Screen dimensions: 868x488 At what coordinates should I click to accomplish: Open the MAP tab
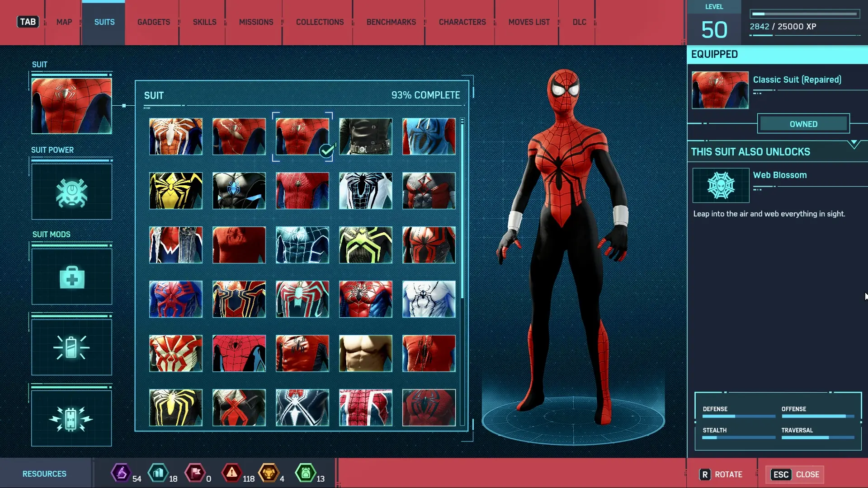click(x=64, y=22)
